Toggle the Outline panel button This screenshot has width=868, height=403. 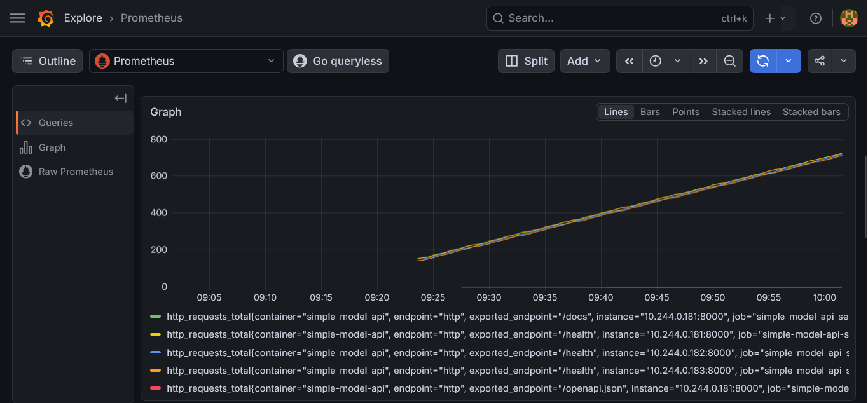point(48,61)
